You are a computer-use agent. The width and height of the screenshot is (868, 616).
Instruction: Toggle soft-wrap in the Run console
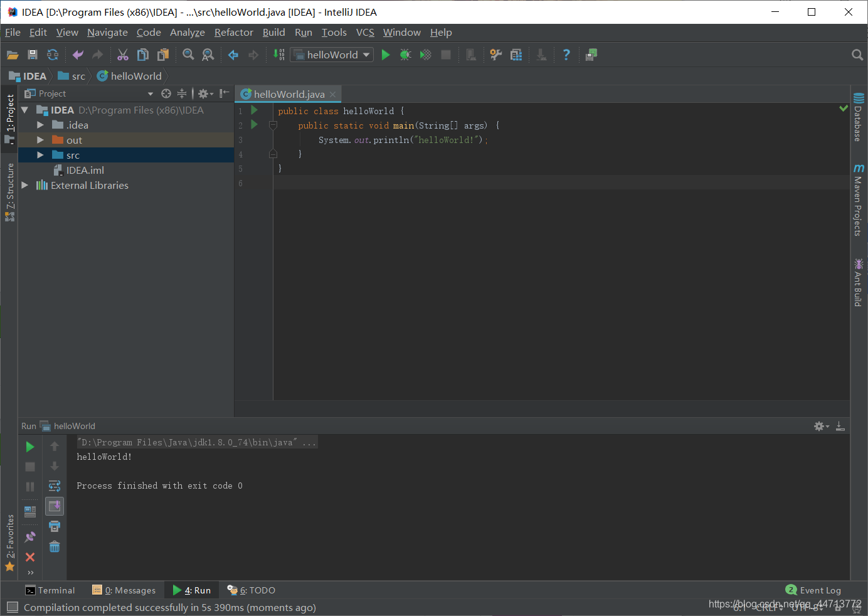click(x=55, y=486)
